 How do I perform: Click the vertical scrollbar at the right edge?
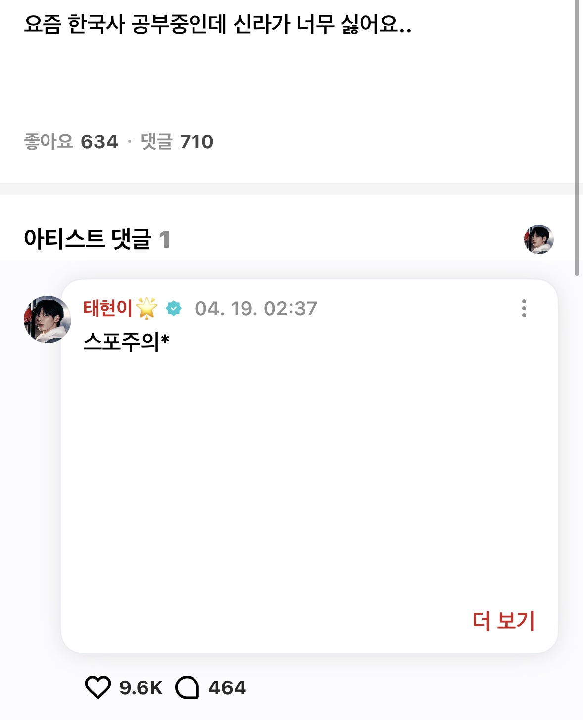(577, 138)
